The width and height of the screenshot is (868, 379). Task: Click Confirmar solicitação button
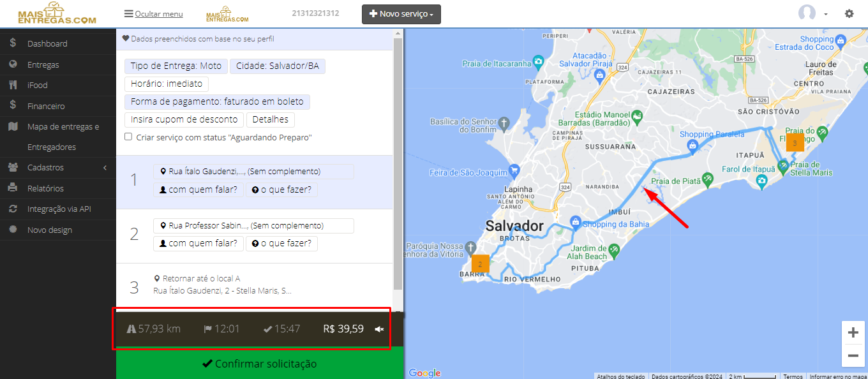tap(260, 364)
